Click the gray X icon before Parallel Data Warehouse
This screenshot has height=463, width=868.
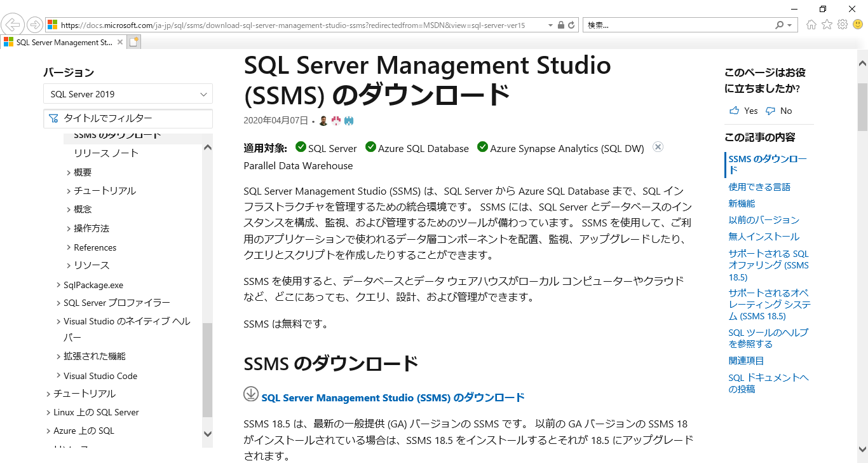658,147
